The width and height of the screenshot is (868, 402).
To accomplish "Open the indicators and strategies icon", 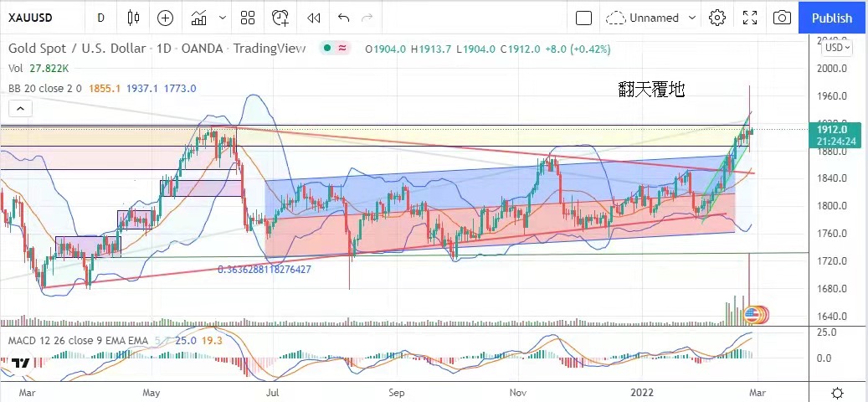I will coord(198,18).
